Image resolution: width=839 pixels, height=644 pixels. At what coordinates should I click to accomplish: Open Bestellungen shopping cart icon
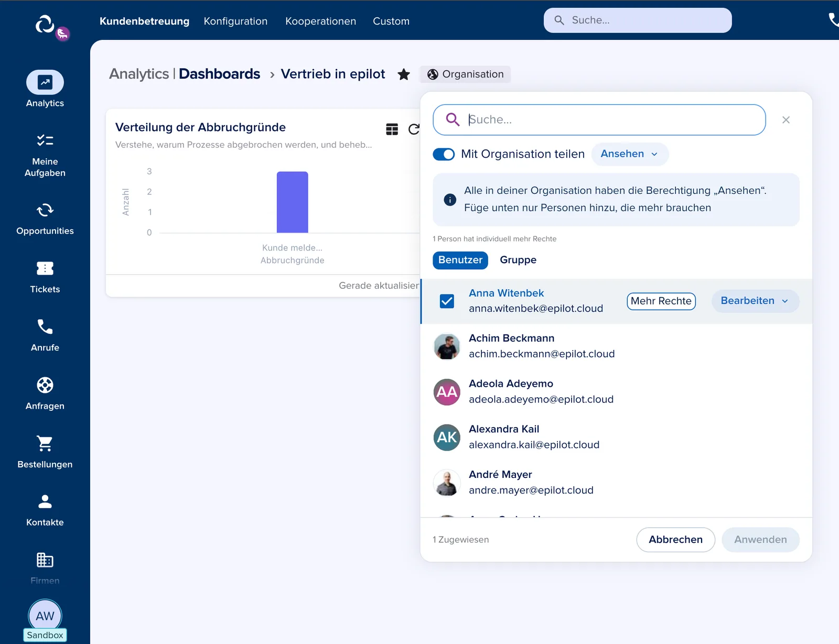pos(45,443)
